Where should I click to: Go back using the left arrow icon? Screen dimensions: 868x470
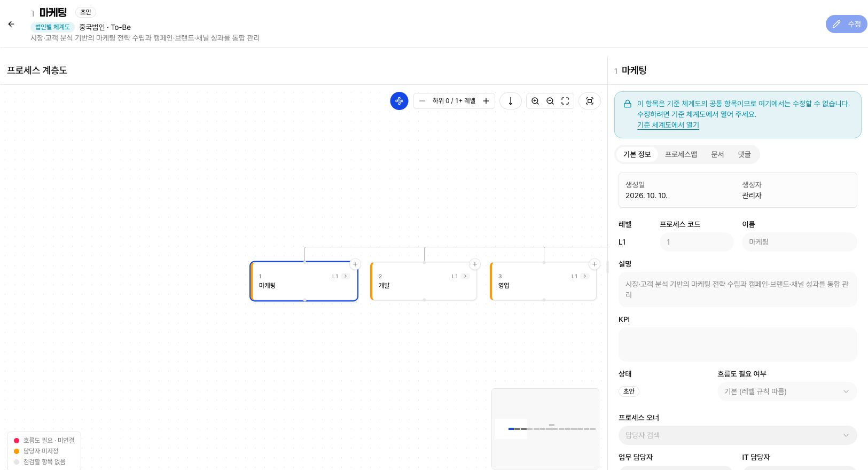(11, 24)
